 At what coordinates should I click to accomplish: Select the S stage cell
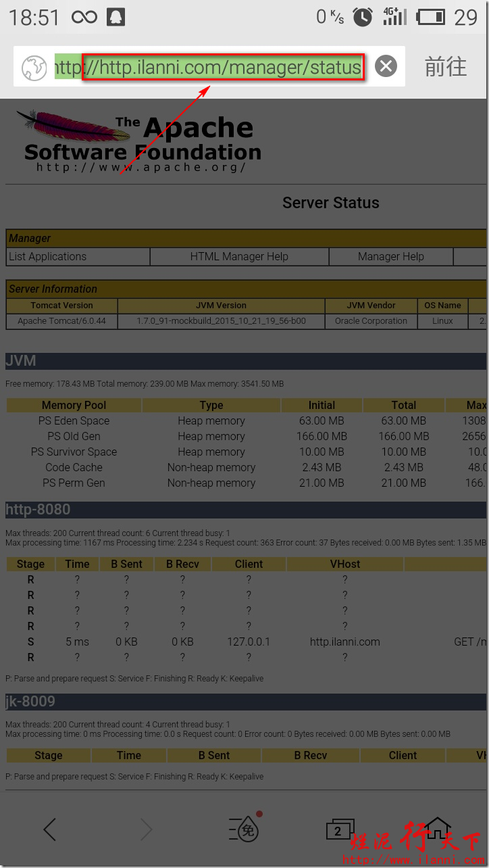[30, 642]
